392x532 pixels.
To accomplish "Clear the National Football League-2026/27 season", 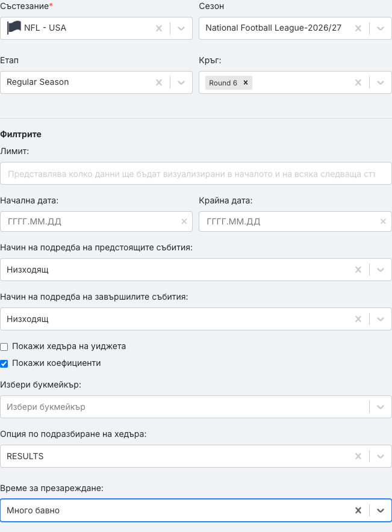I will (358, 28).
